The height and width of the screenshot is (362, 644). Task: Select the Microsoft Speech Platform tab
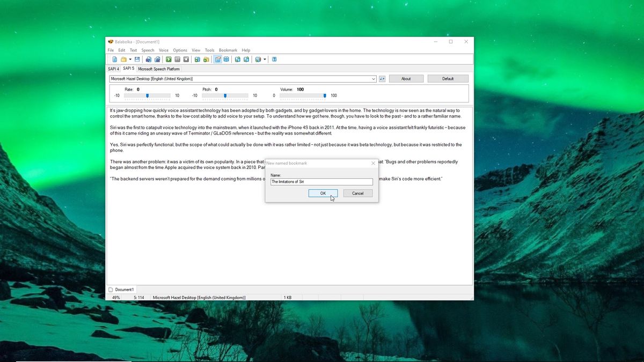[x=159, y=69]
